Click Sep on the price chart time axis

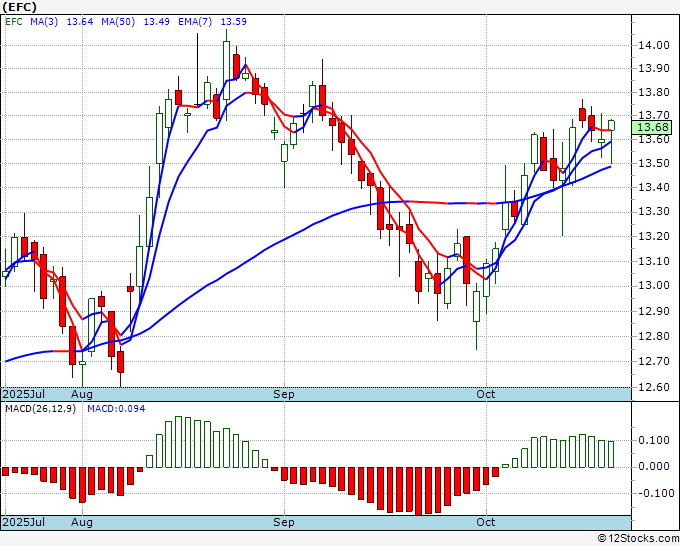tap(284, 394)
